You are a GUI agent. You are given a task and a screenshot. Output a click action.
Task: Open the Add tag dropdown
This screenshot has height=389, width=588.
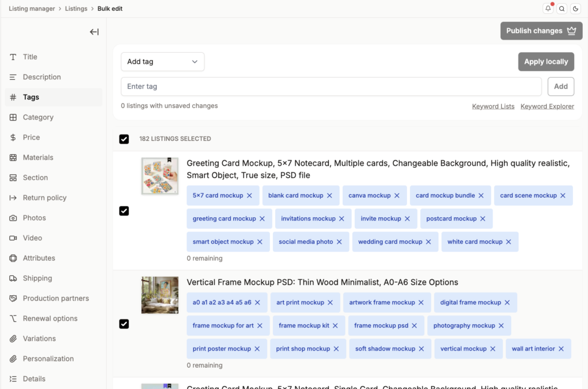point(163,61)
